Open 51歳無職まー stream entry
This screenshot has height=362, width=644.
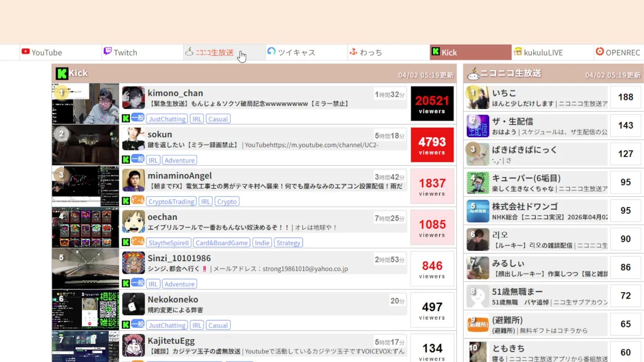(x=550, y=296)
